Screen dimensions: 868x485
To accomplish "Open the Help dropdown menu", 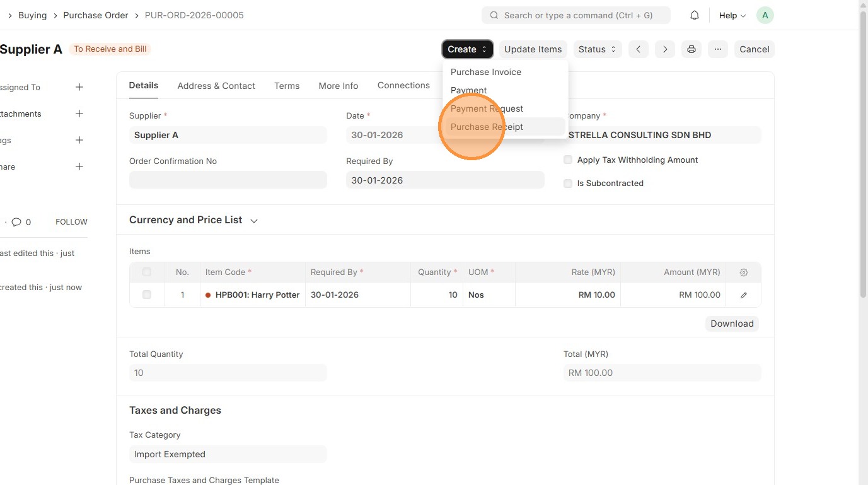I will (732, 15).
